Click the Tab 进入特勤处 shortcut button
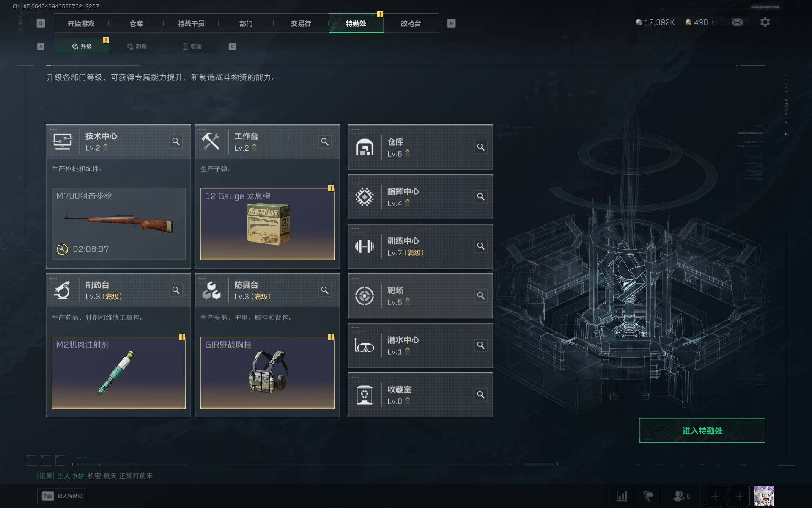The image size is (812, 508). click(63, 496)
